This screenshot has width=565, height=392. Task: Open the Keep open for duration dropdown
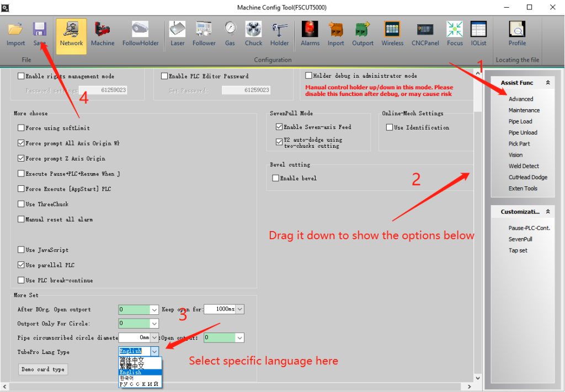(x=240, y=309)
